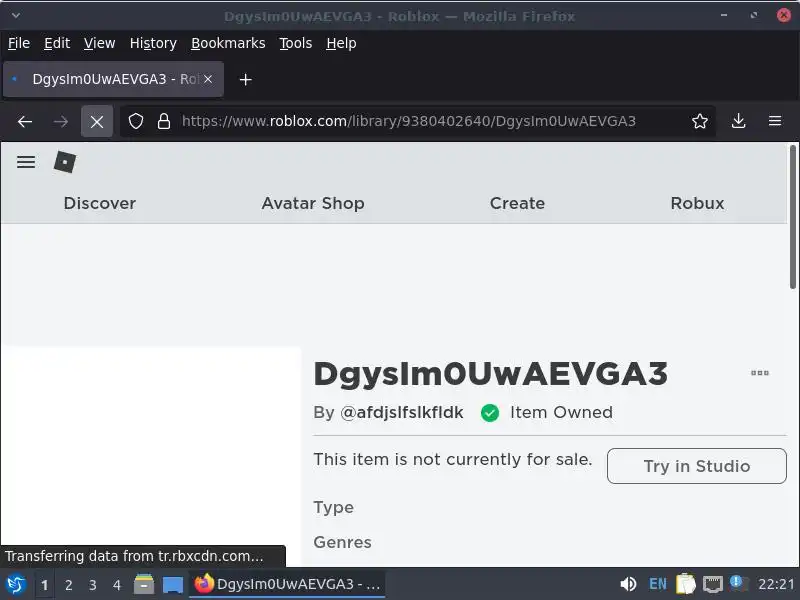This screenshot has height=600, width=800.
Task: Open a new tab with plus button
Action: click(x=245, y=80)
